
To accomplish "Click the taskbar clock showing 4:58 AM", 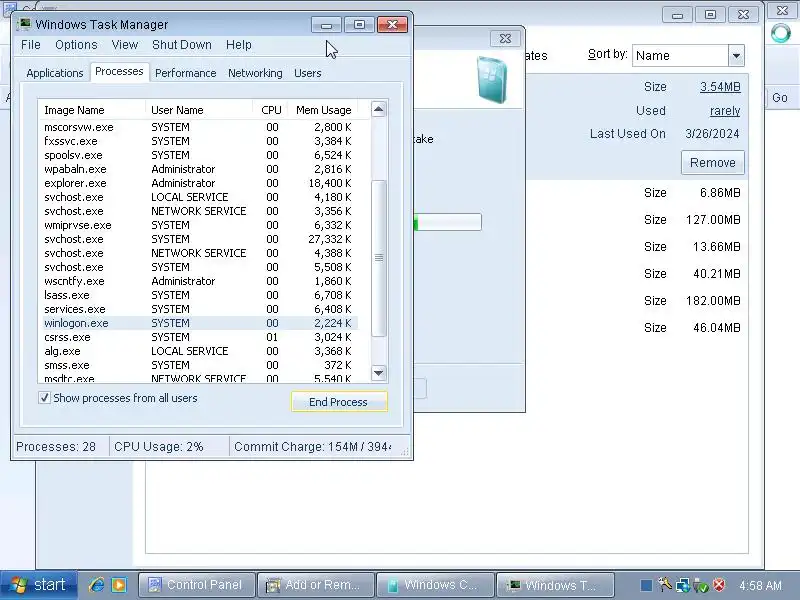I will 760,585.
